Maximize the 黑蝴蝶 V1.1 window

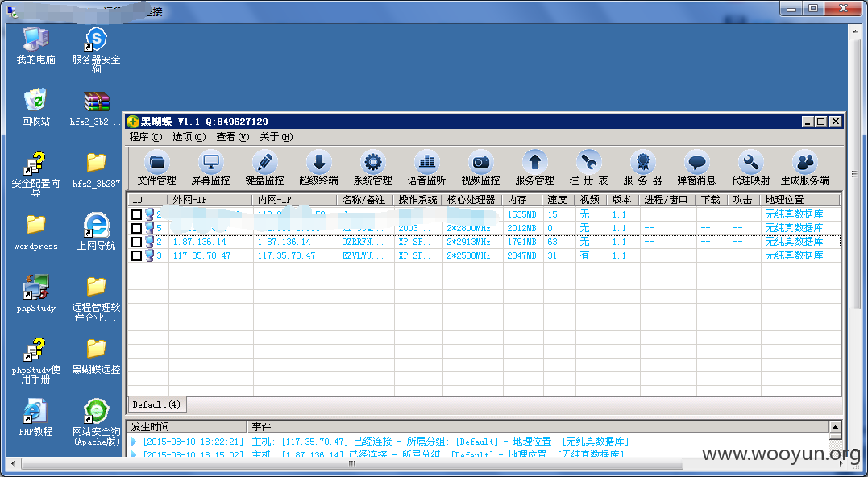[x=821, y=121]
